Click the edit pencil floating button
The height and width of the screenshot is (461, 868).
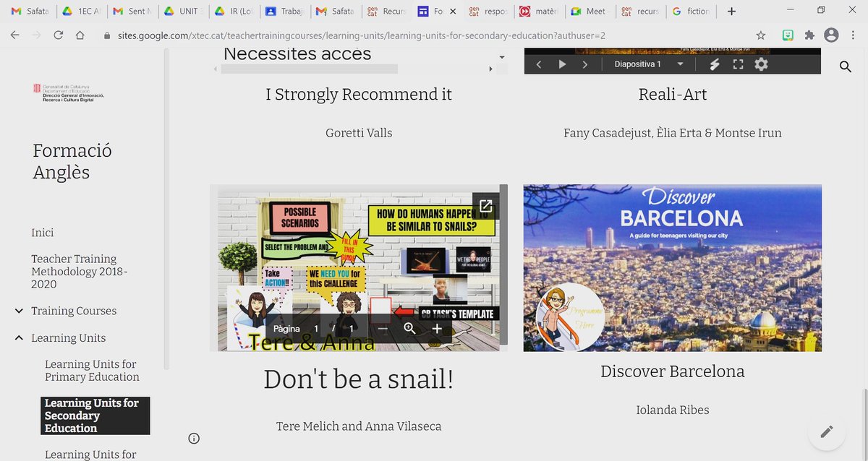[x=827, y=431]
